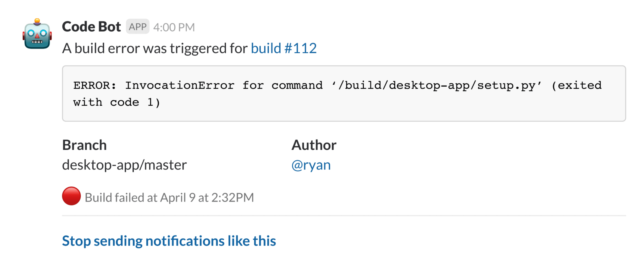Click the 2:32PM time in the footer

(233, 197)
